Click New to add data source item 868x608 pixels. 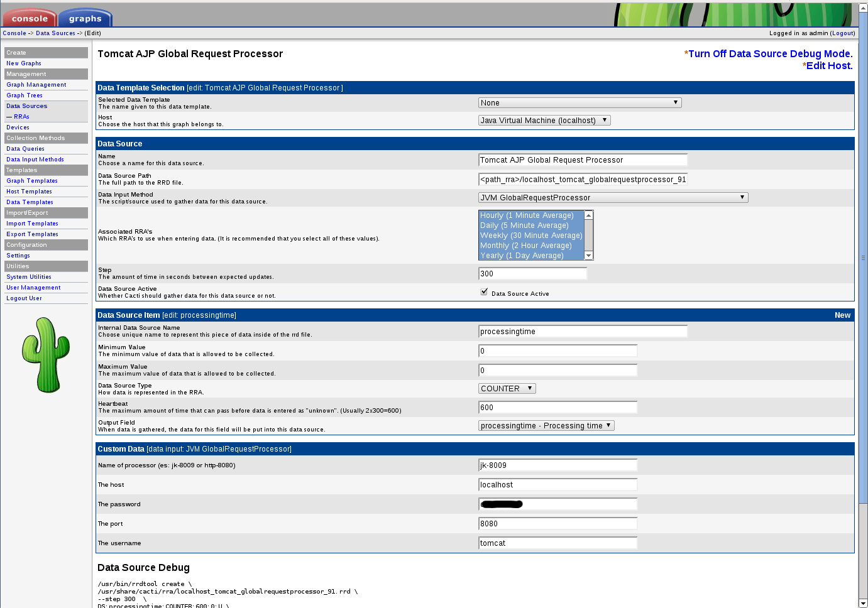coord(842,315)
